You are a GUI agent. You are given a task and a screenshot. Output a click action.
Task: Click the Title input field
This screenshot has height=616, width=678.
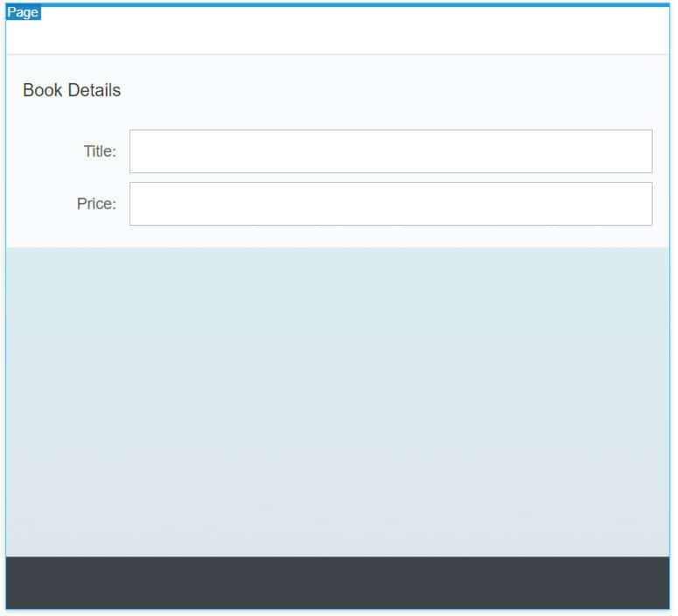tap(390, 151)
